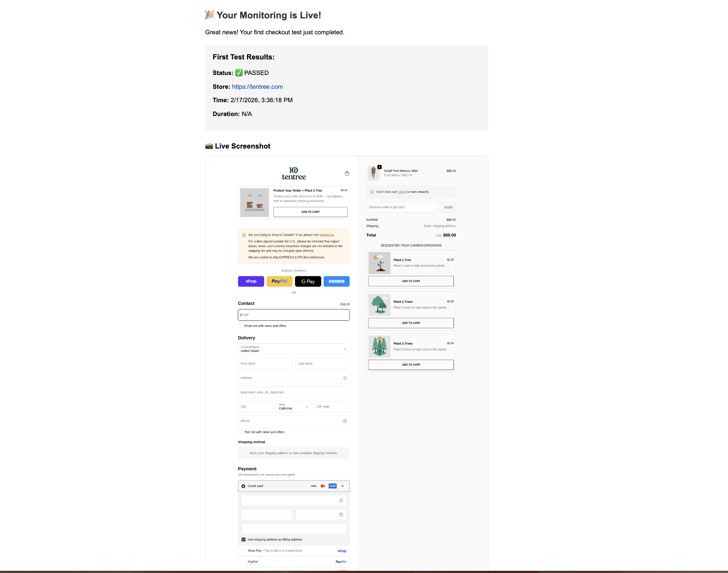Click the Apply button for the discount code
This screenshot has height=573, width=728.
tap(448, 207)
